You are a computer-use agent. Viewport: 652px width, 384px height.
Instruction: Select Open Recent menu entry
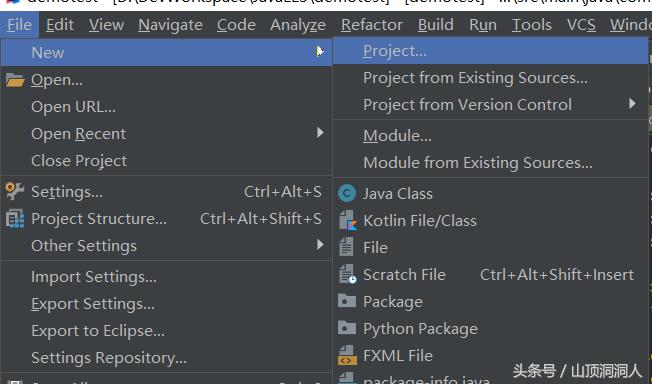[x=166, y=134]
